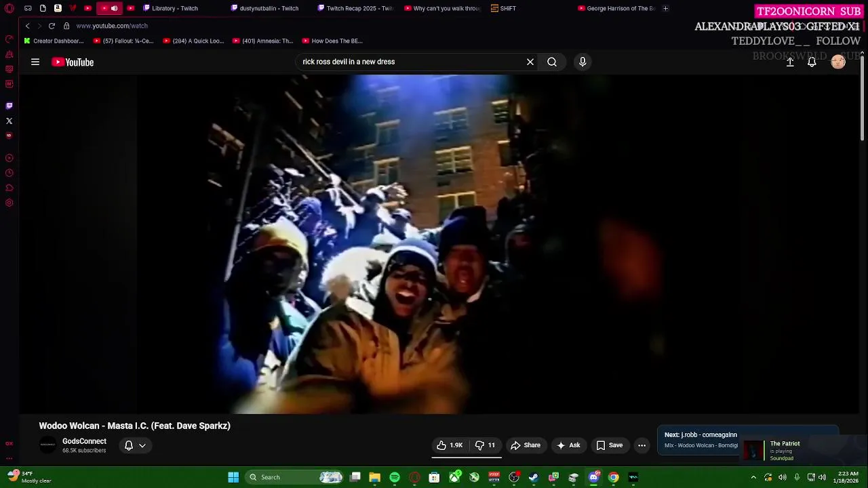868x488 pixels.
Task: Open the GodsConnect channel name
Action: (x=84, y=441)
